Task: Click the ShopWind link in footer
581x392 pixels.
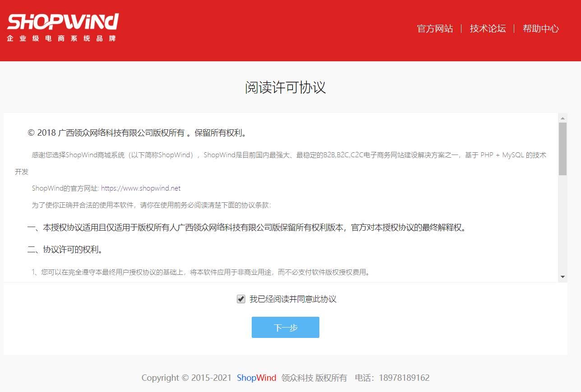Action: [257, 378]
